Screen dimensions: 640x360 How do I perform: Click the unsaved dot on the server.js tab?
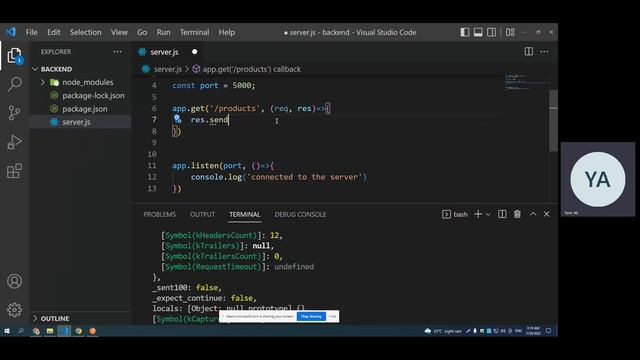click(195, 52)
